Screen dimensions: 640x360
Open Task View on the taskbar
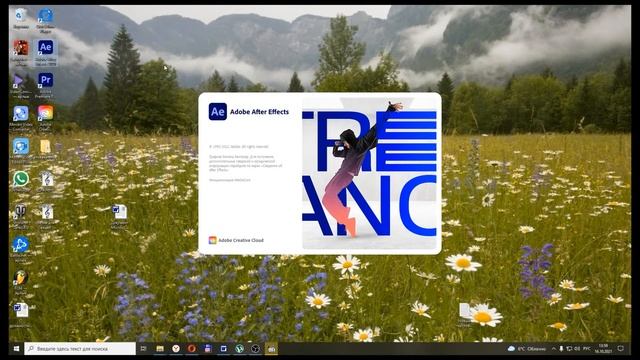click(143, 349)
